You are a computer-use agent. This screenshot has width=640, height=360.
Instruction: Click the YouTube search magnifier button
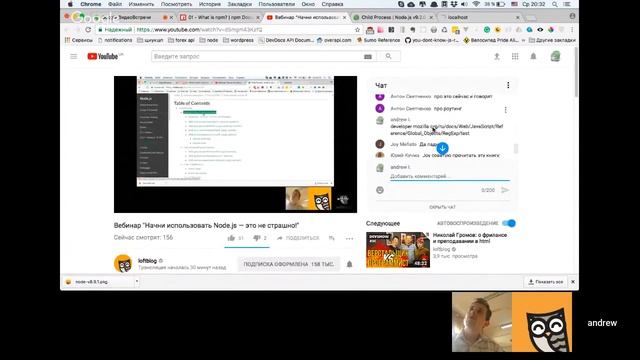coord(388,56)
